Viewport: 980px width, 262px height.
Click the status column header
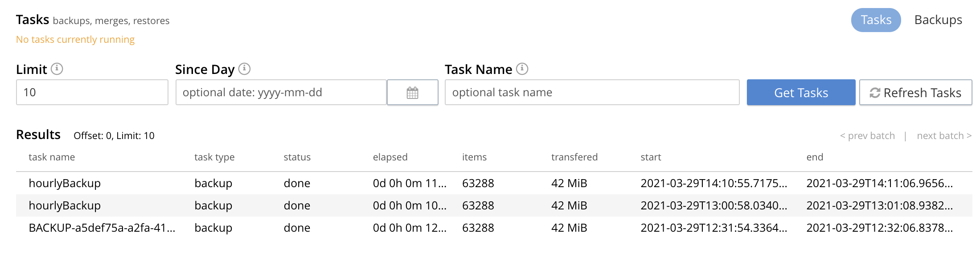(x=297, y=157)
